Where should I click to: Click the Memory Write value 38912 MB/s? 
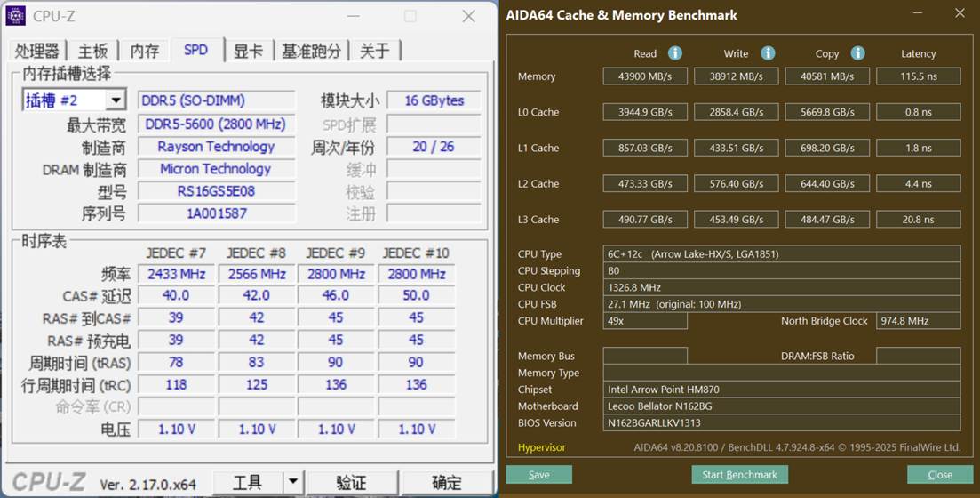[737, 76]
